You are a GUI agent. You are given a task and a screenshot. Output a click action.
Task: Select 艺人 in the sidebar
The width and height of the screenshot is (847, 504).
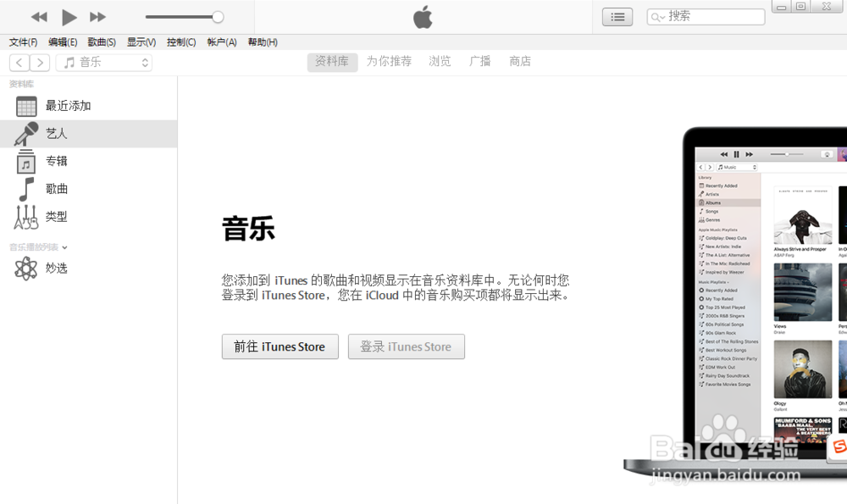[x=89, y=134]
